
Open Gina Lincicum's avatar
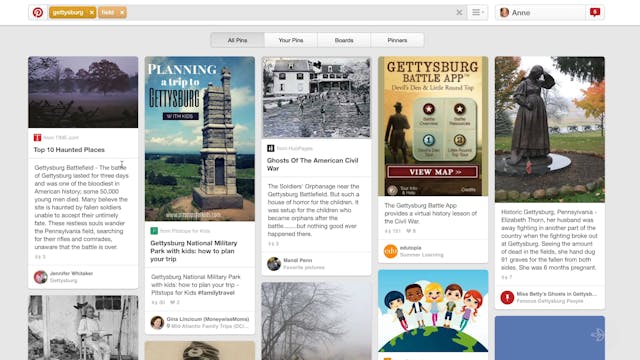click(157, 322)
